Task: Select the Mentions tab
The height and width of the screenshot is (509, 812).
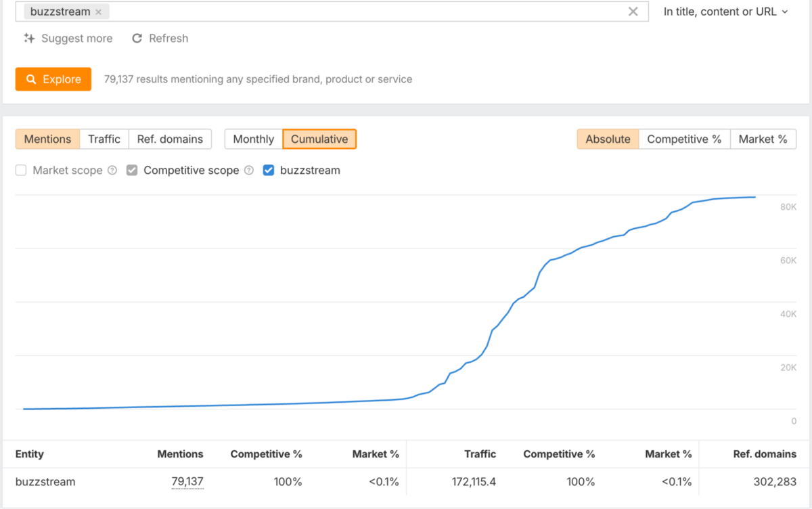Action: pos(47,139)
